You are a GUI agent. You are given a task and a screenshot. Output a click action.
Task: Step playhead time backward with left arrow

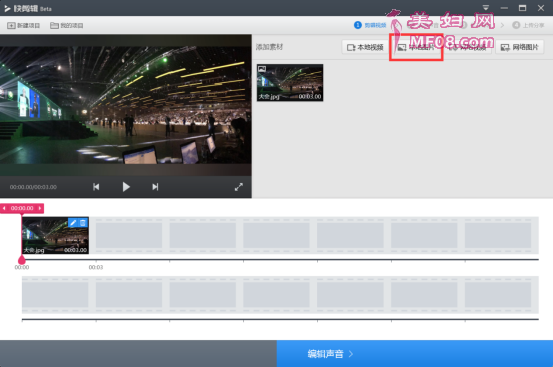(x=4, y=208)
